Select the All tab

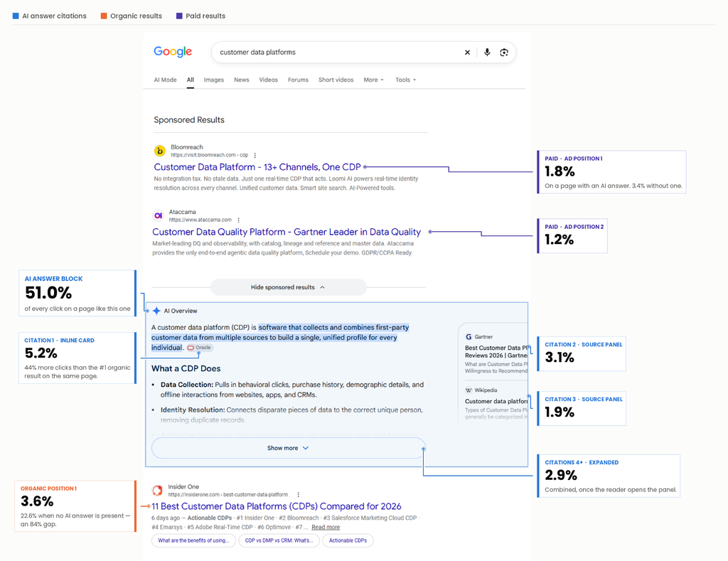[191, 80]
